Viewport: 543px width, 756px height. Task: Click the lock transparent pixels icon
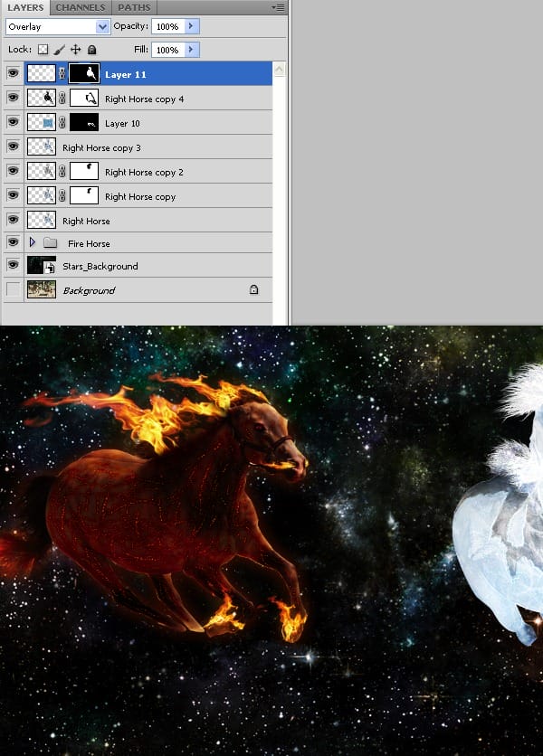point(43,50)
